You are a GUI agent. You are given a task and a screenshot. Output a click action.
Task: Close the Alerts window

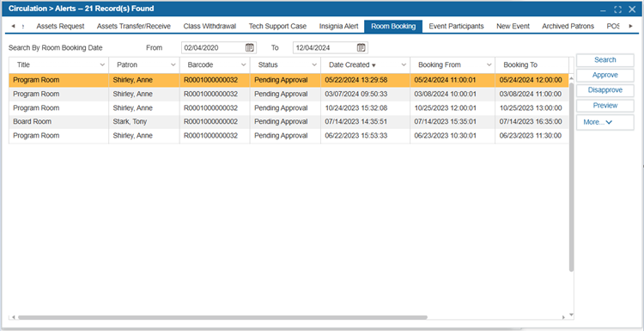point(632,9)
